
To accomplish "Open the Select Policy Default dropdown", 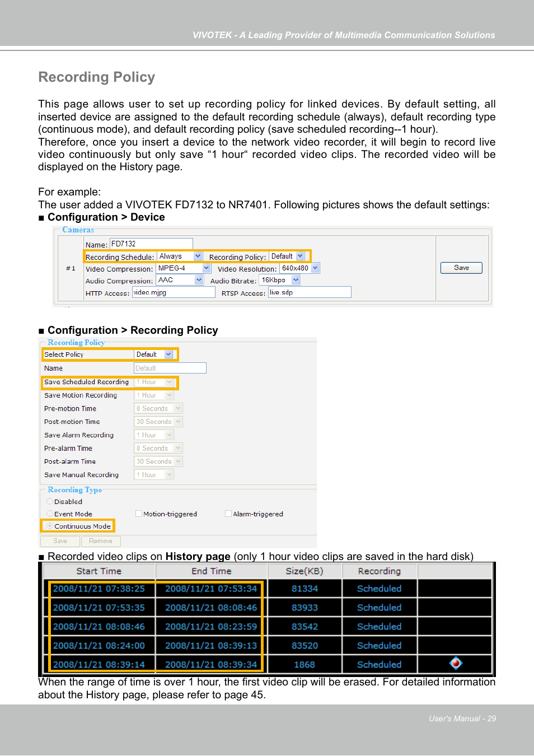I will (x=153, y=354).
